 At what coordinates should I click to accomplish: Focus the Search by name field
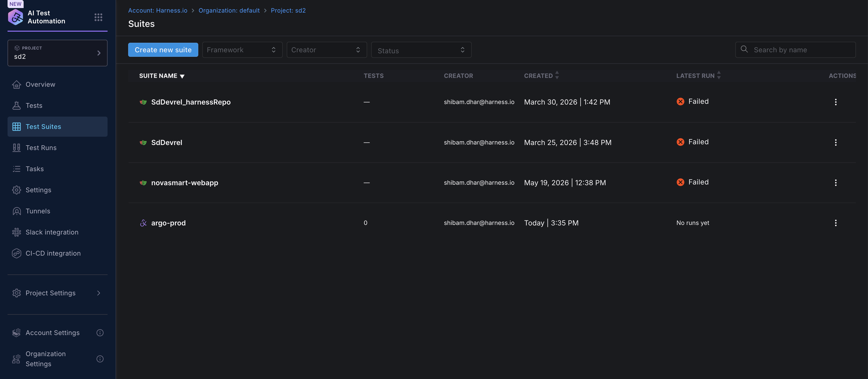[x=795, y=50]
